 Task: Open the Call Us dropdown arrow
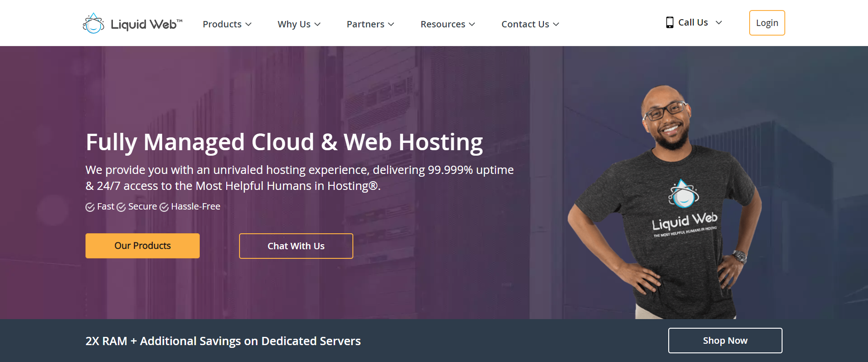tap(719, 22)
